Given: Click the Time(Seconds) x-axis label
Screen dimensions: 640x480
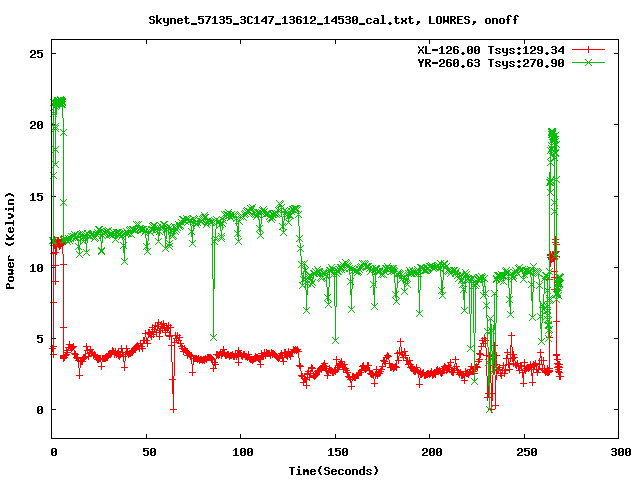Looking at the screenshot, I should (334, 471).
